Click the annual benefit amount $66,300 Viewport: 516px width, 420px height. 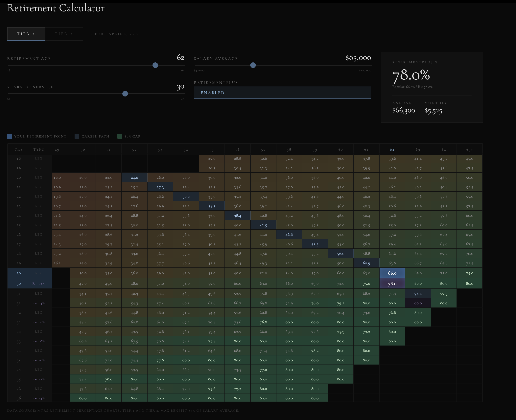[x=403, y=111]
